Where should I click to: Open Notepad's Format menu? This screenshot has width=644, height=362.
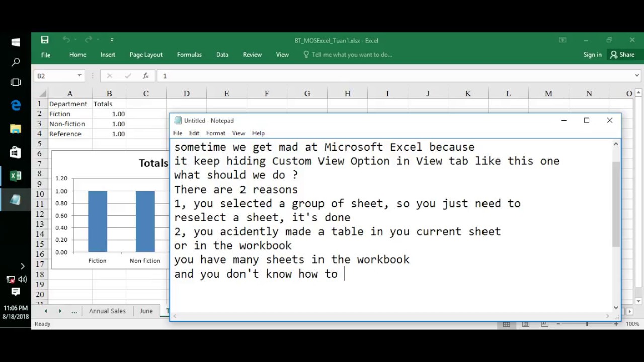coord(215,133)
